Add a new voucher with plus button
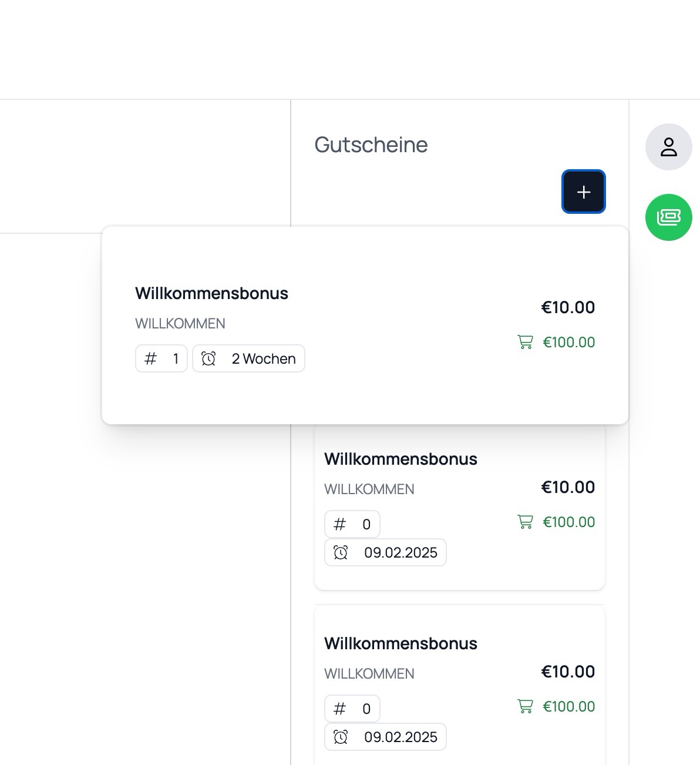 (583, 192)
